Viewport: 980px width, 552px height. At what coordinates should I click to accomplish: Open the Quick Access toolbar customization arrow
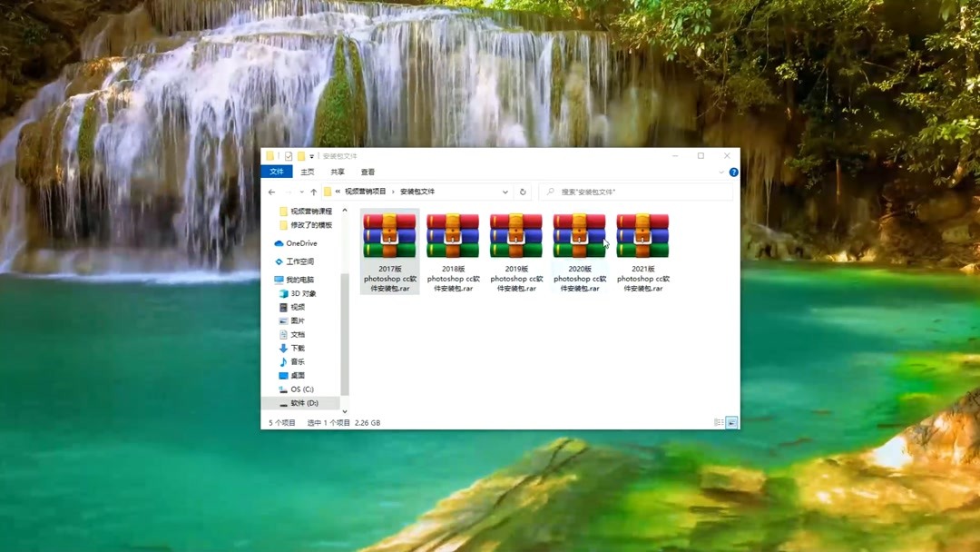[312, 155]
